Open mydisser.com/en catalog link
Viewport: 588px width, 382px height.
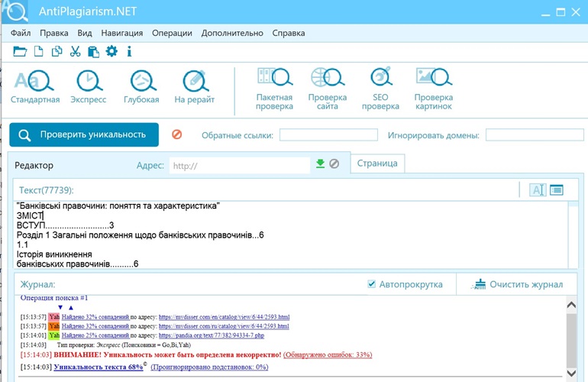pos(224,317)
